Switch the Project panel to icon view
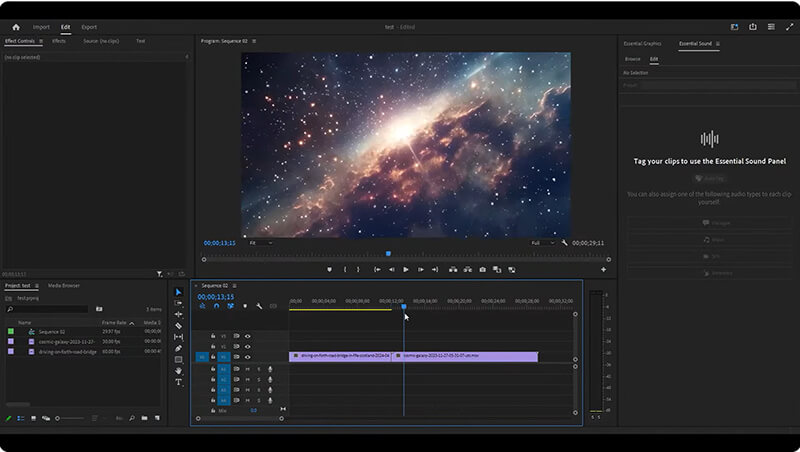800x452 pixels. (34, 418)
